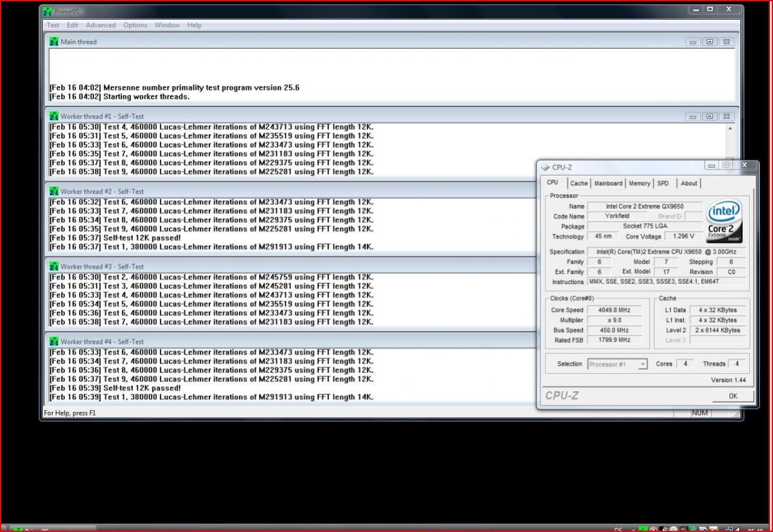Image resolution: width=773 pixels, height=532 pixels.
Task: Click the Worker thread #1 scrollbar up arrow
Action: click(730, 128)
